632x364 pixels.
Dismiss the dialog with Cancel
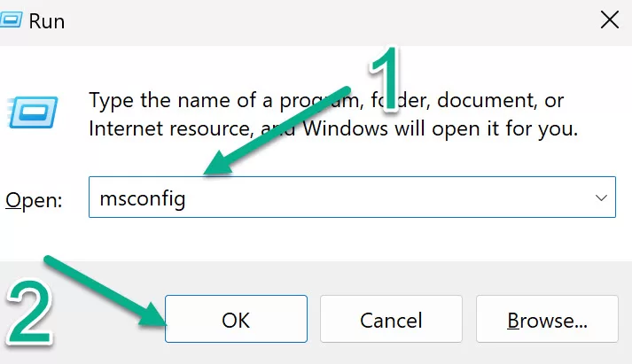391,319
